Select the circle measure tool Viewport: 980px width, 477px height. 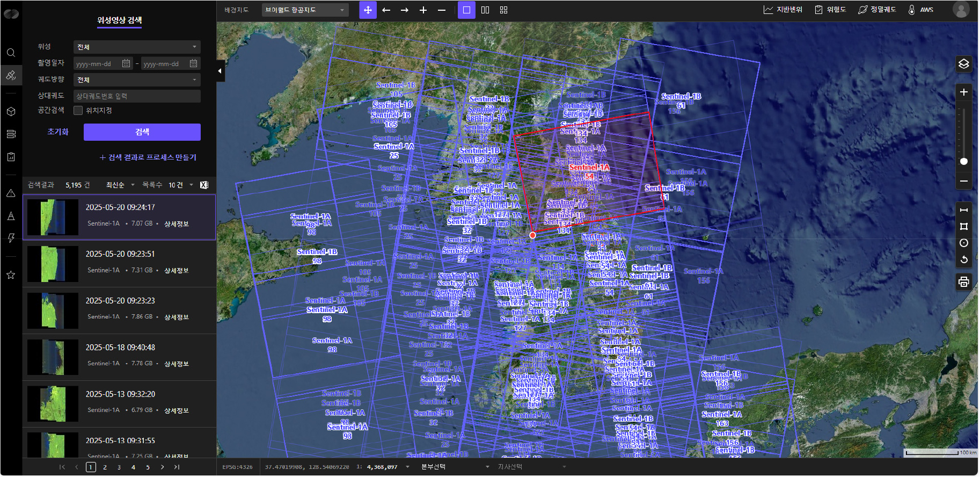point(964,243)
